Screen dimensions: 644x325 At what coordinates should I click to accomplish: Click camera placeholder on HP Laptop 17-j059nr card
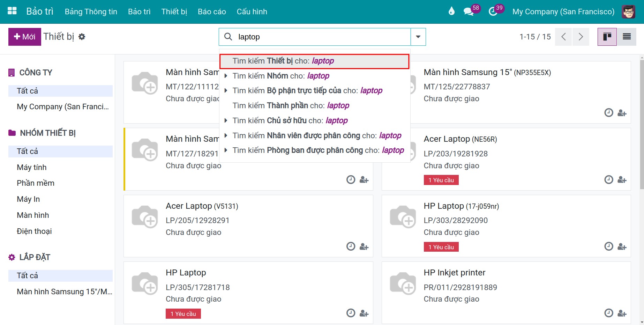[x=403, y=217]
